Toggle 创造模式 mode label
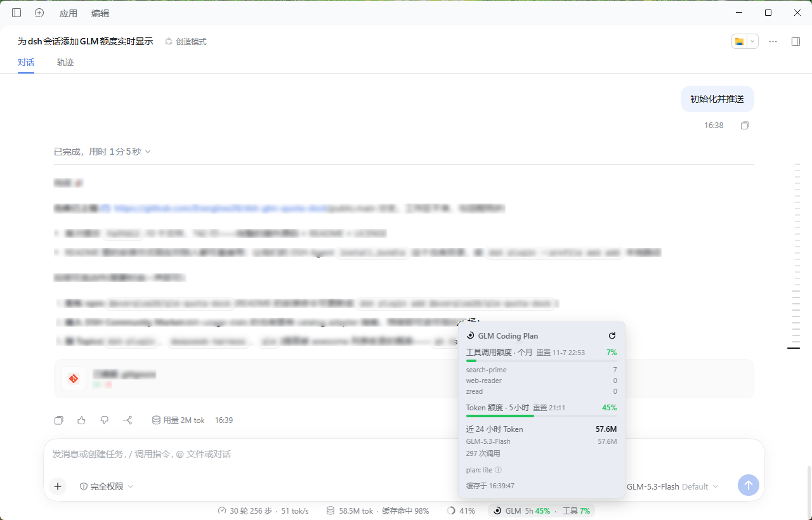The image size is (812, 520). pos(186,41)
